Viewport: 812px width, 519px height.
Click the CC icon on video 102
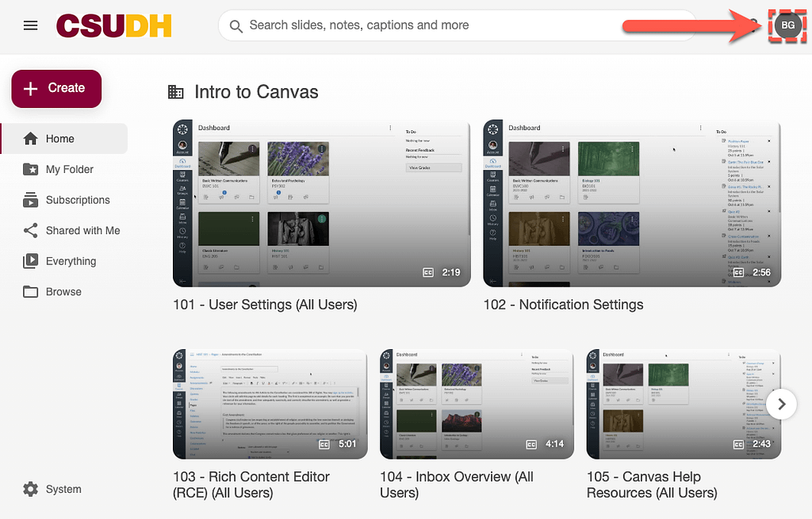tap(738, 273)
